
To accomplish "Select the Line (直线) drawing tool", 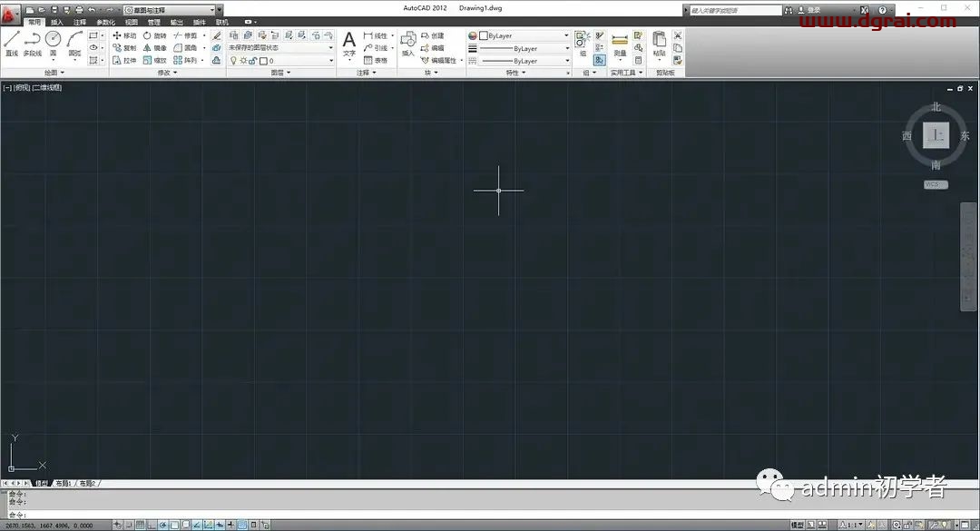I will click(x=12, y=43).
